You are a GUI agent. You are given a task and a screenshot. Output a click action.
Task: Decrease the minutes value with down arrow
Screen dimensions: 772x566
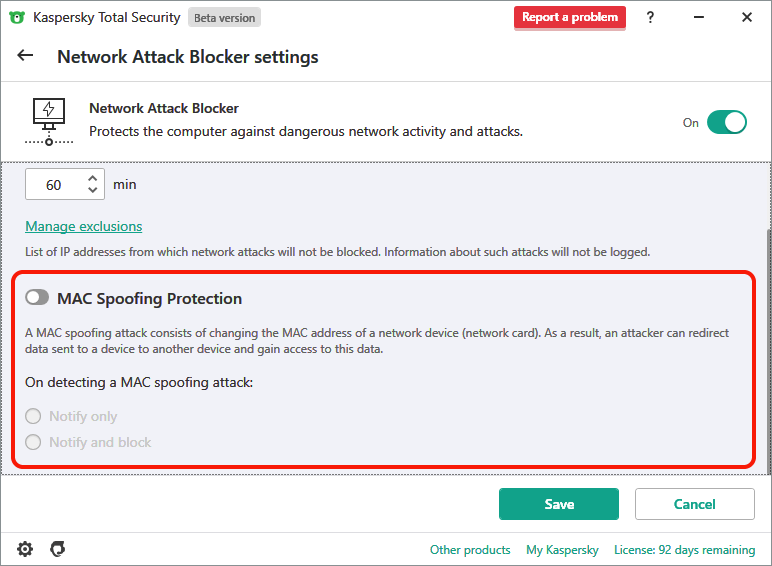[x=93, y=190]
